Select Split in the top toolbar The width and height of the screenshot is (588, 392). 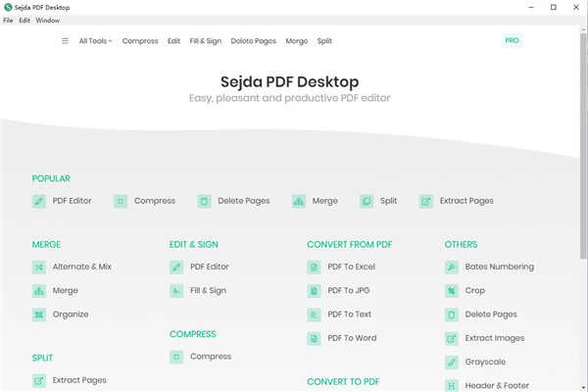coord(324,41)
